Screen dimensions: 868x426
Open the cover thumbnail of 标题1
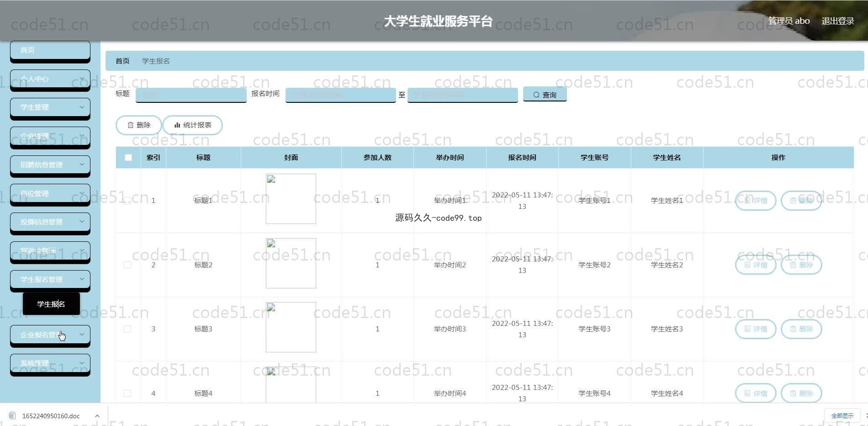coord(291,199)
